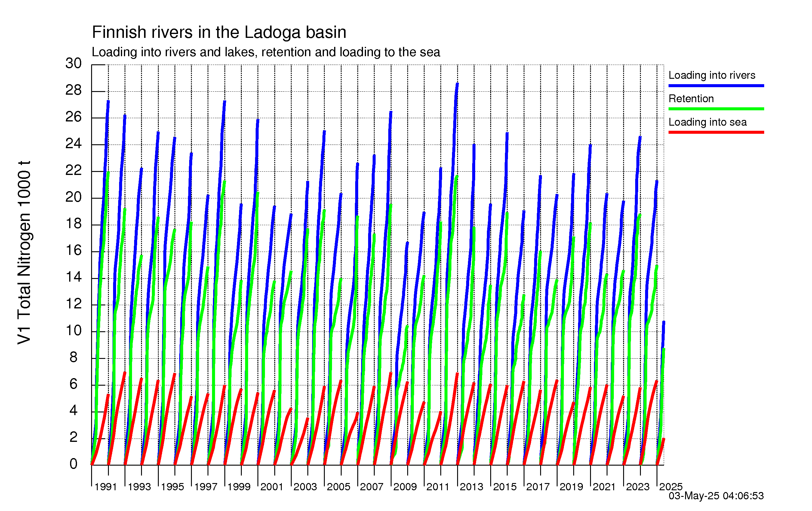
Task: Click the y-axis value 10
Action: point(73,330)
